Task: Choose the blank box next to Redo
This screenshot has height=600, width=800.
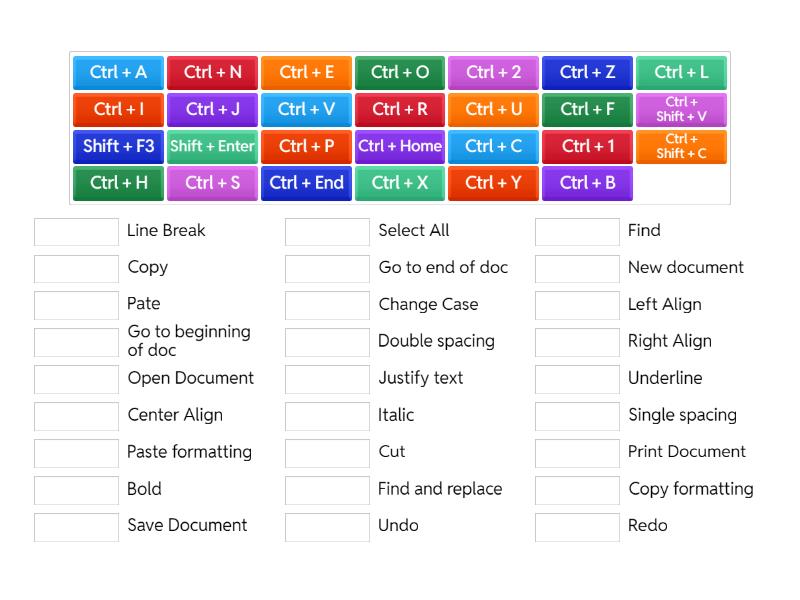Action: pos(577,527)
